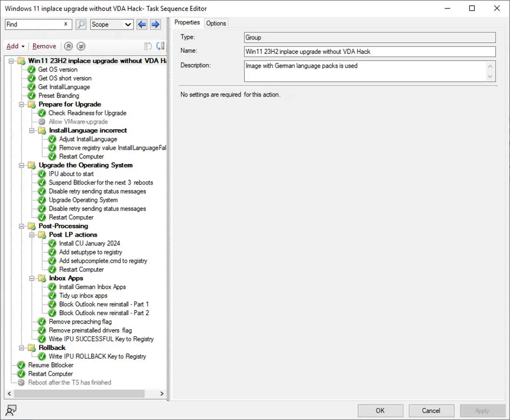Screen dimensions: 510x420
Task: Click the feedback icon at bottom left
Action: (x=11, y=410)
